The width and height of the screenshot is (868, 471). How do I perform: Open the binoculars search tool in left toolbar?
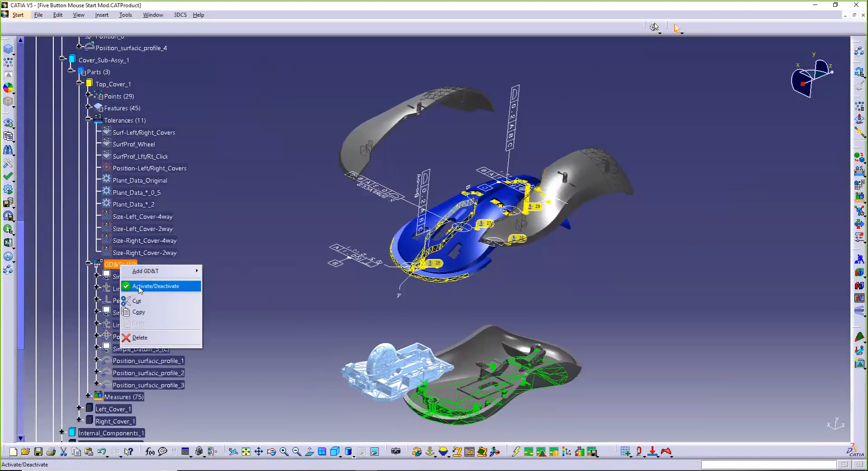click(8, 150)
